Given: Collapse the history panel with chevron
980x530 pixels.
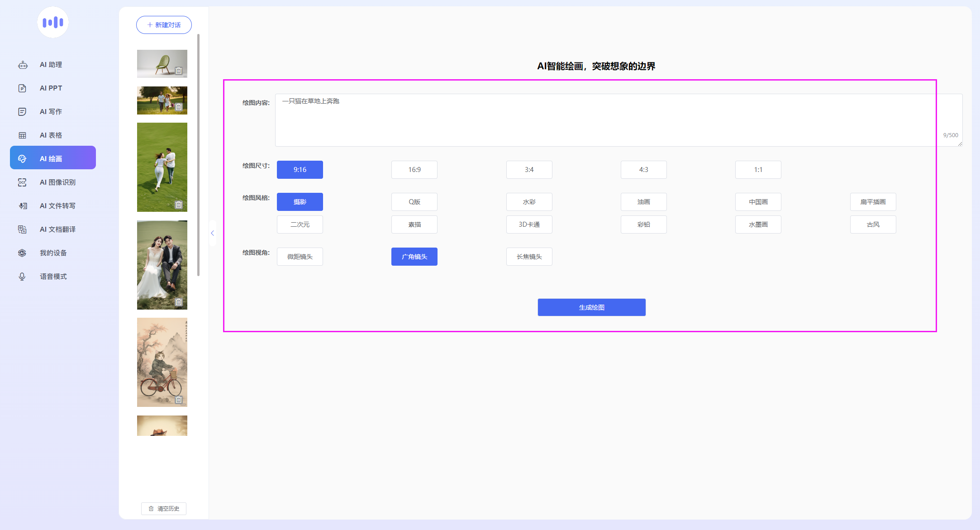Looking at the screenshot, I should coord(212,233).
